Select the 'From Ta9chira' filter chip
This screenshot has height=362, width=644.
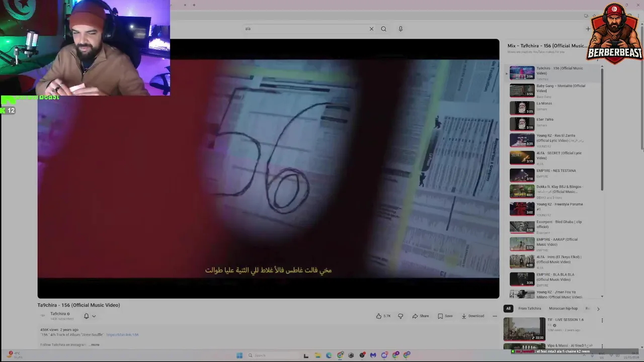point(530,308)
